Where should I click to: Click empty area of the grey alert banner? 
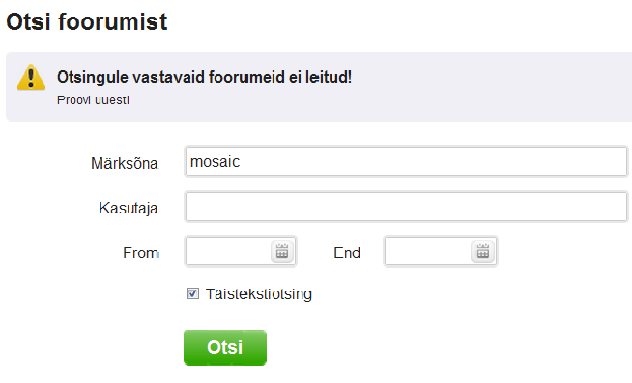484,87
